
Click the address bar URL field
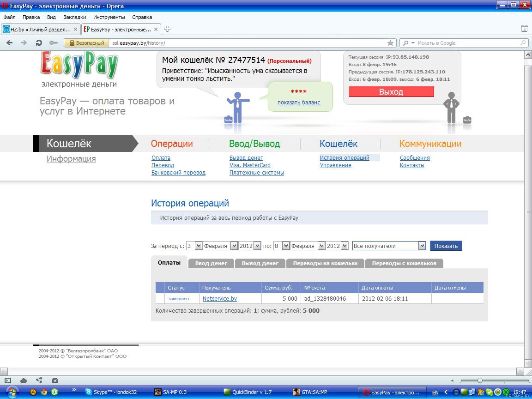[248, 43]
